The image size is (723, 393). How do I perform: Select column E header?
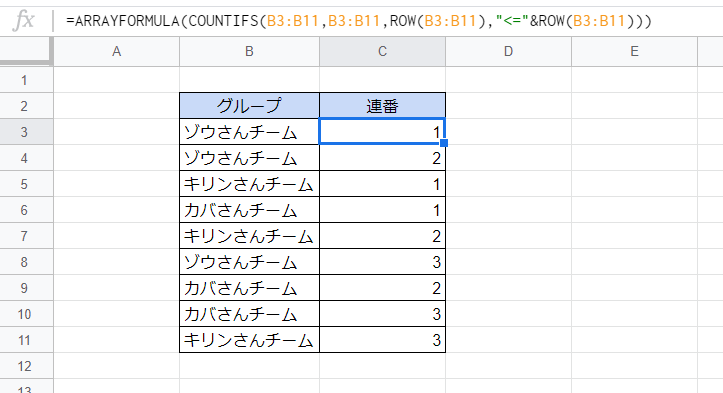634,51
